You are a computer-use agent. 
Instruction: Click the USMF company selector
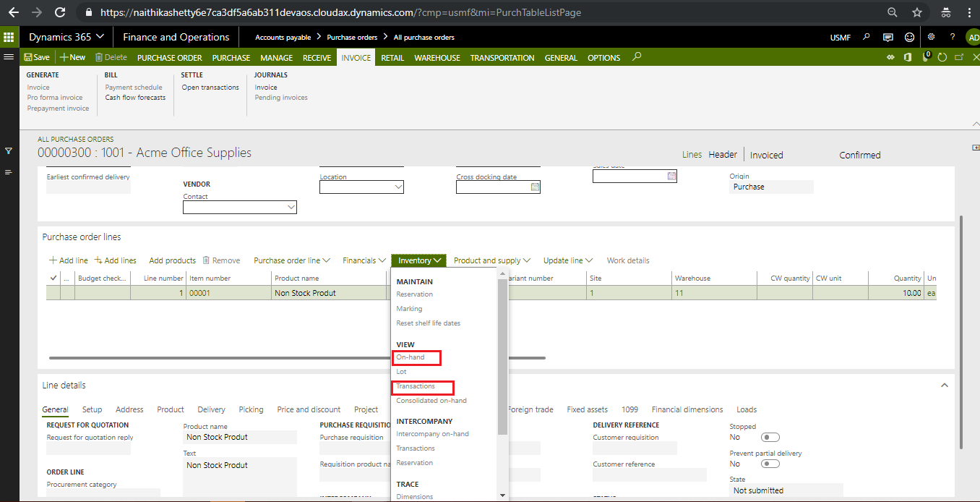click(x=841, y=37)
